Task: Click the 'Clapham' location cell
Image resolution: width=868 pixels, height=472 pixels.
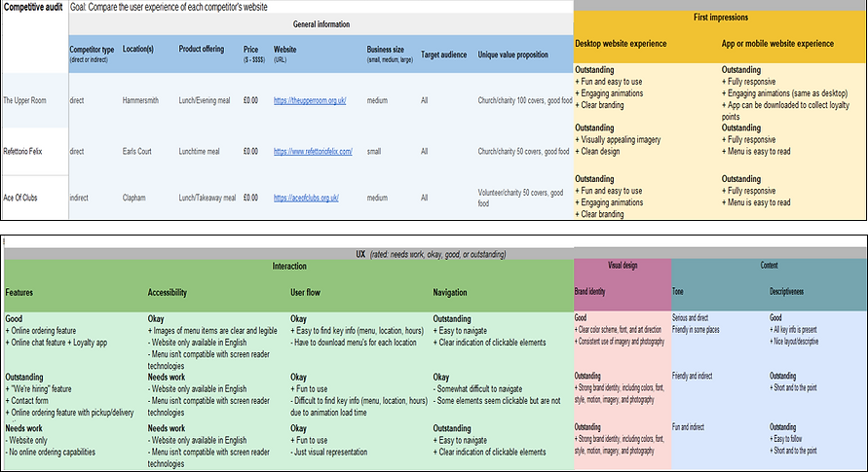Action: 134,198
